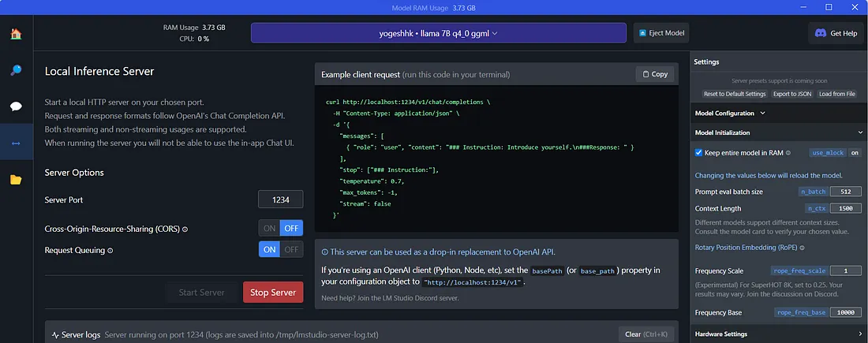Set Request Queuing to OFF
Image resolution: width=868 pixels, height=343 pixels.
tap(292, 249)
